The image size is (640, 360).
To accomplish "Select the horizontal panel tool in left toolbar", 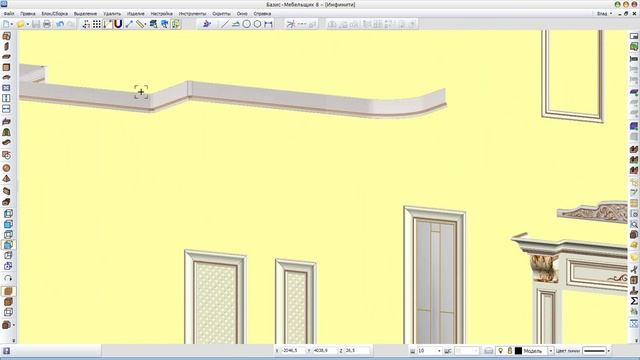I will 7,57.
